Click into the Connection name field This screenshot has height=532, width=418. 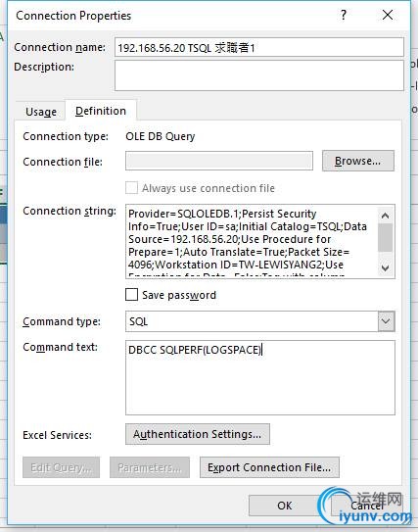[259, 47]
